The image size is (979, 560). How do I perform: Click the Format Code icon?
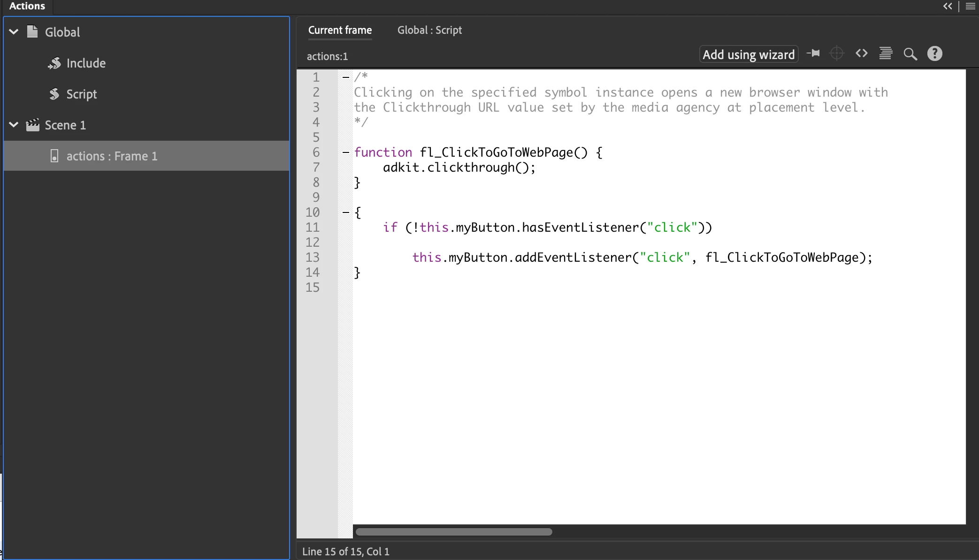[886, 53]
